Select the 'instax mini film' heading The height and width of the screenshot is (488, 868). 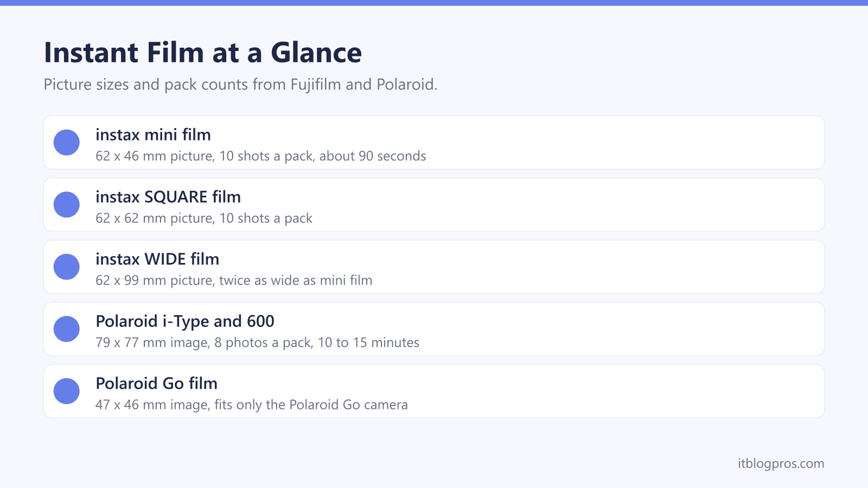pyautogui.click(x=153, y=134)
